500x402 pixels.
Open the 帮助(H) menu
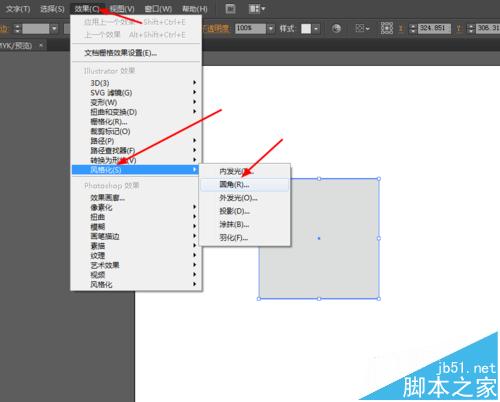click(195, 9)
